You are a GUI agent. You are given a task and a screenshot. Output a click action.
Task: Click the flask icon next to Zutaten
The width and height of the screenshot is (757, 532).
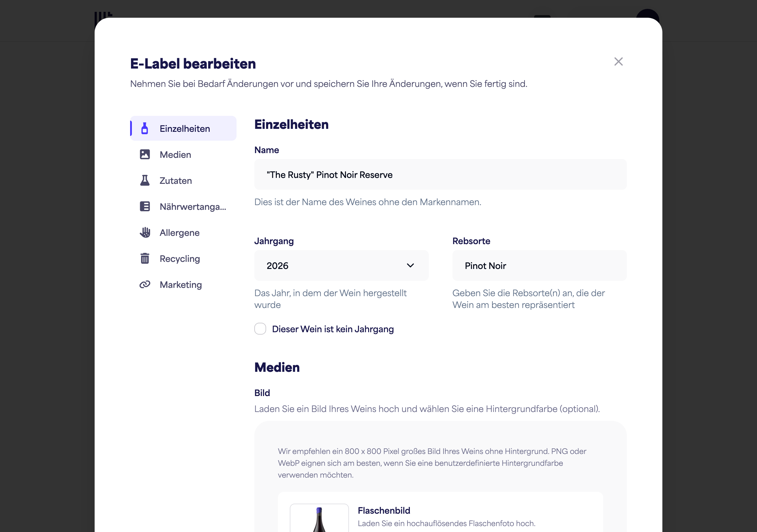(x=145, y=181)
